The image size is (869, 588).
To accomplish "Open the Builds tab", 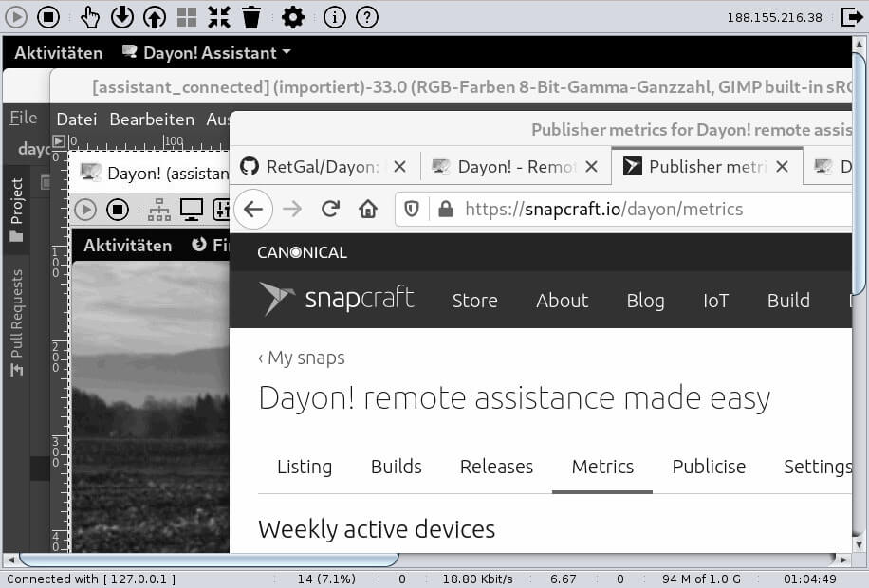I will [397, 467].
